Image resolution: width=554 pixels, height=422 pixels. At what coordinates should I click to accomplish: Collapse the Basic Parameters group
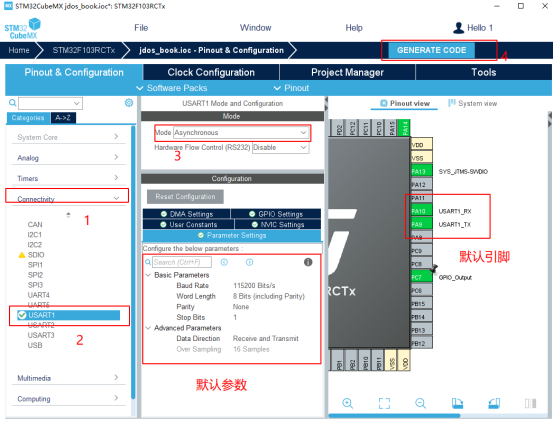tap(148, 275)
